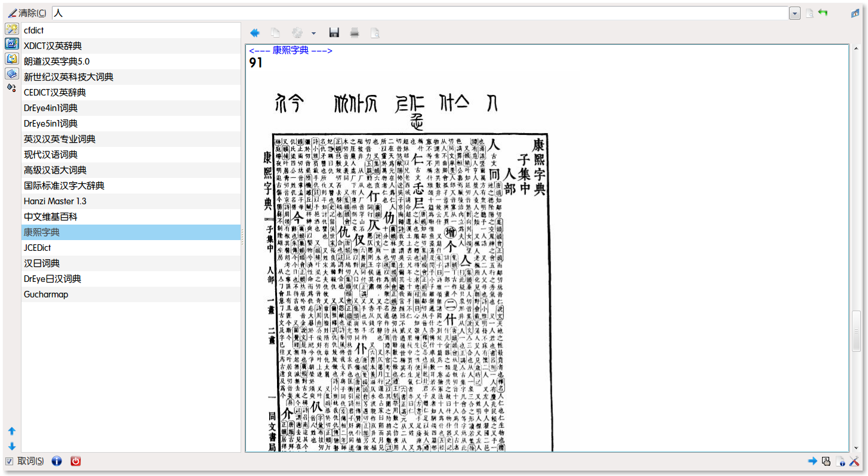Go back with the blue back arrow
Screen dimensions: 868x476
tap(255, 33)
